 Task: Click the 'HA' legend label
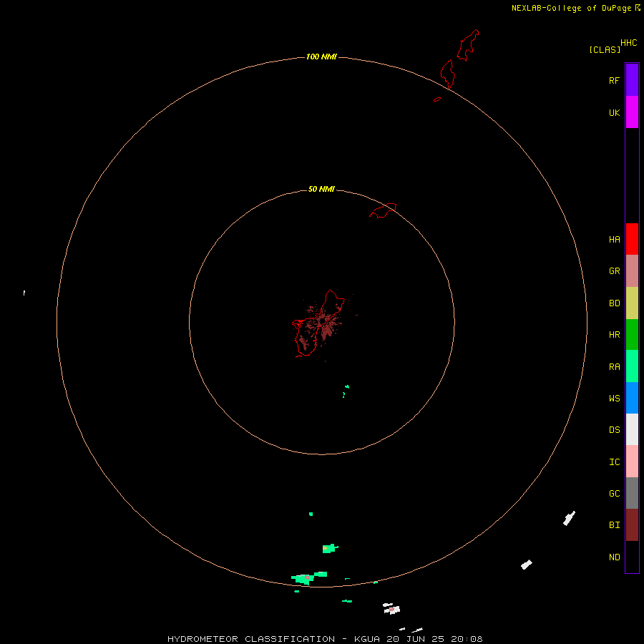point(614,240)
